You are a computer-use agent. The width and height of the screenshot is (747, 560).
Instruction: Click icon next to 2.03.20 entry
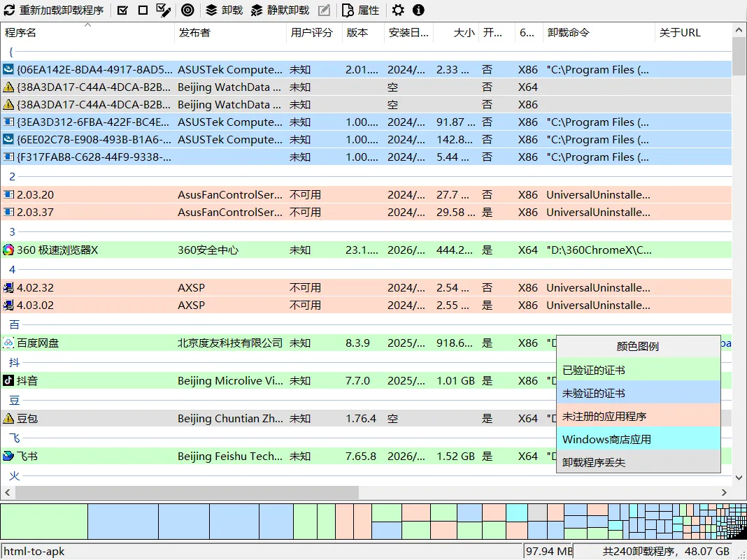coord(8,194)
